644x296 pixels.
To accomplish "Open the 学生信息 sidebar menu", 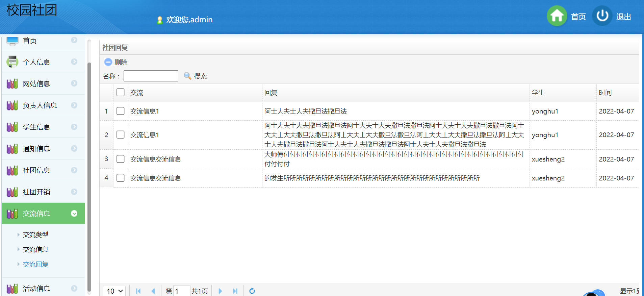I will [43, 127].
